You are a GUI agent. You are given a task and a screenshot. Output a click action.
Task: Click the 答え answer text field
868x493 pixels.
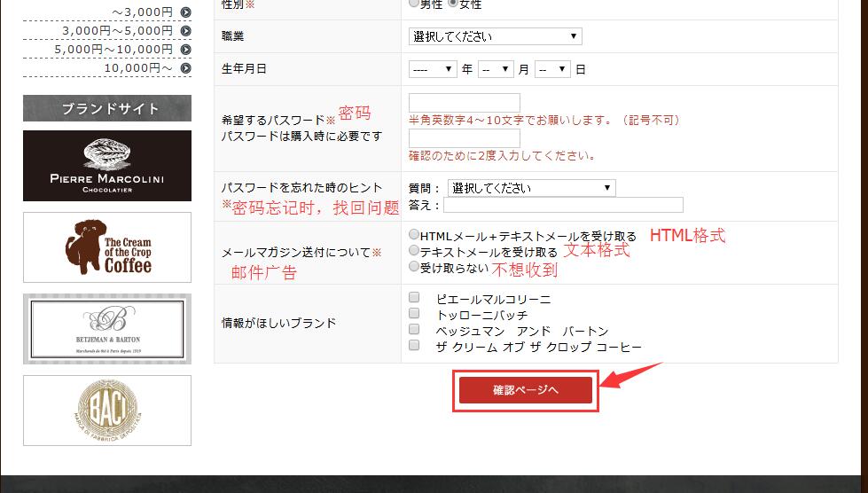pyautogui.click(x=563, y=205)
